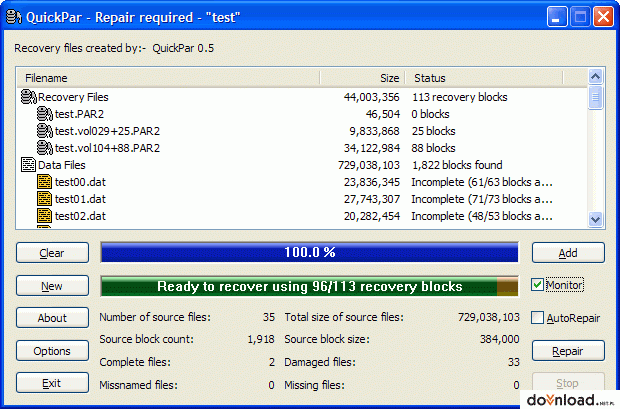This screenshot has width=620, height=409.
Task: Click the Add button
Action: [x=568, y=253]
